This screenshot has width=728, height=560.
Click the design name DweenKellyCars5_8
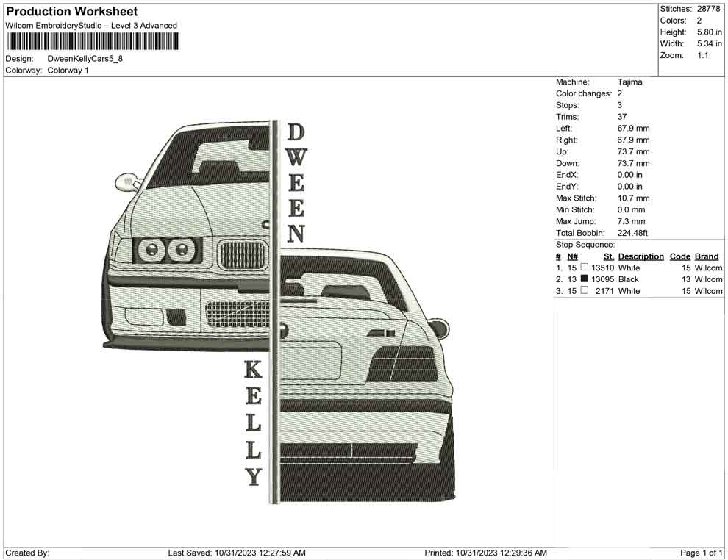[85, 59]
